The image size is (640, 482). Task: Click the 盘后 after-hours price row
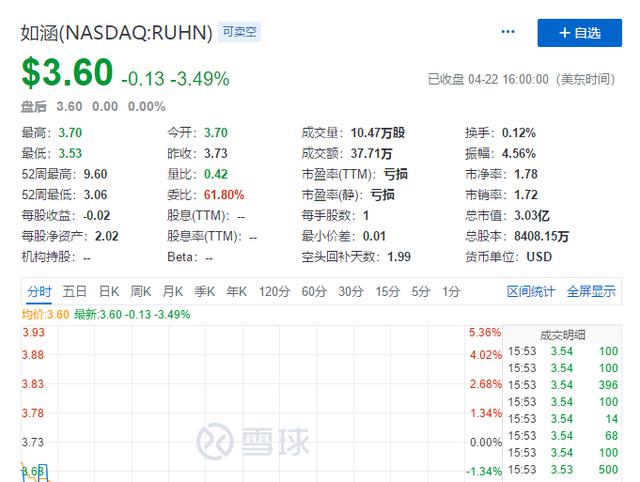[93, 107]
